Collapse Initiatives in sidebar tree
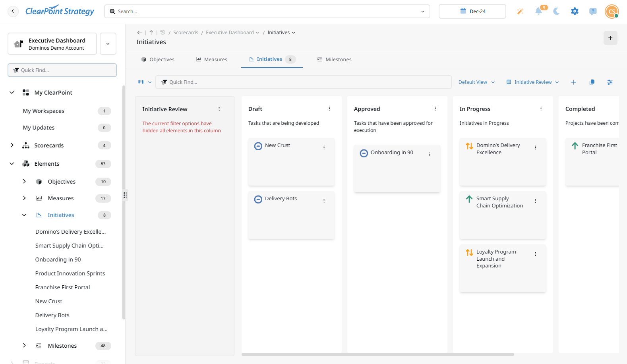The height and width of the screenshot is (364, 627). coord(24,215)
